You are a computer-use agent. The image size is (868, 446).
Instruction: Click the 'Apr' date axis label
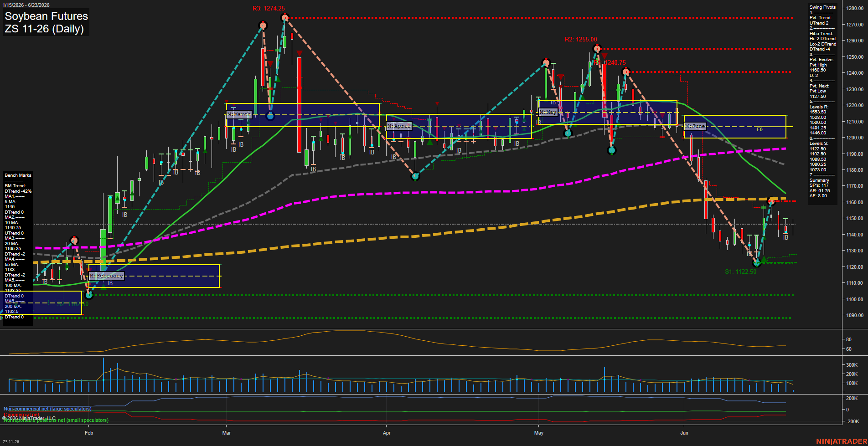[387, 433]
